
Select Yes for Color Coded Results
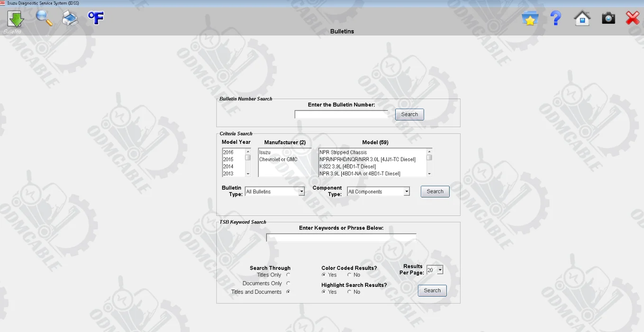(x=324, y=275)
